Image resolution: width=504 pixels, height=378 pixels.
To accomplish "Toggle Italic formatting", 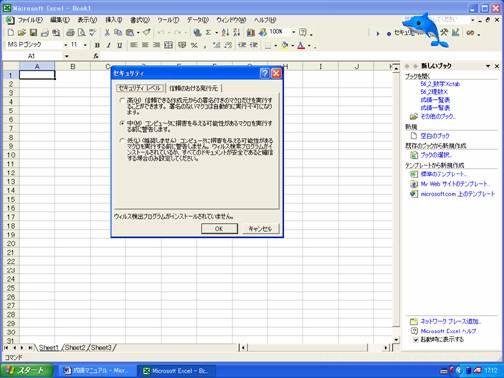I will pos(108,45).
